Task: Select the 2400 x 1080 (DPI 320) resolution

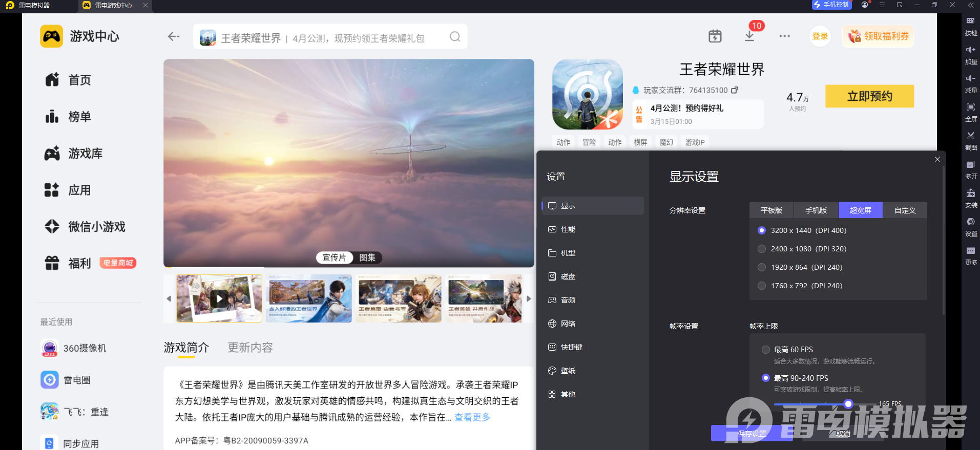Action: pos(762,249)
